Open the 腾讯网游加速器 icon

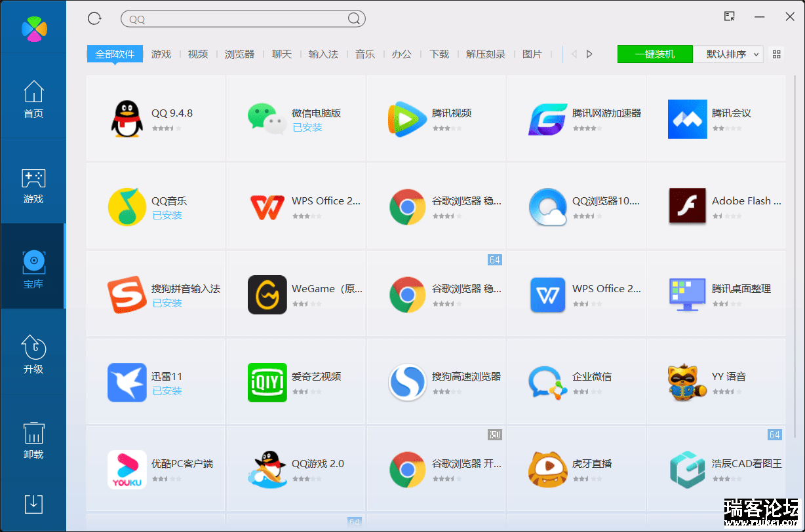click(x=548, y=119)
